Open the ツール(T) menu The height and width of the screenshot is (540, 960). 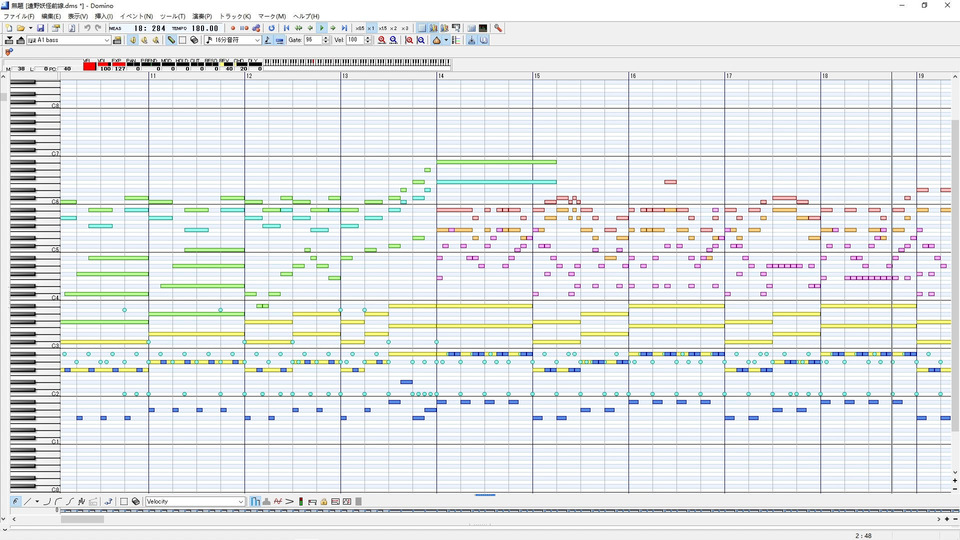tap(173, 16)
